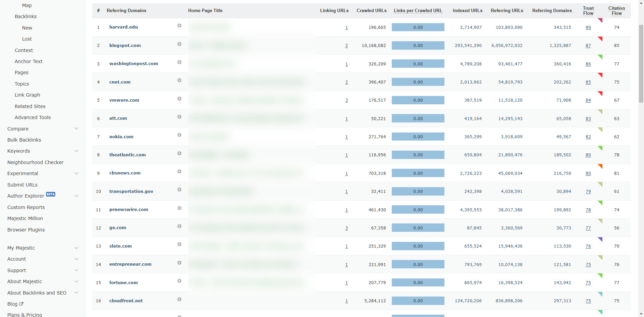The image size is (644, 317).
Task: Open the gear menu for vmware.com
Action: pyautogui.click(x=179, y=99)
